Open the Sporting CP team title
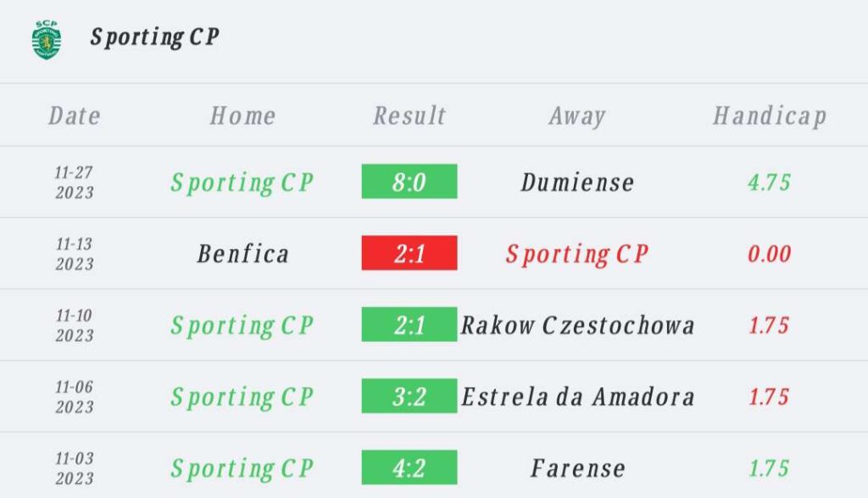This screenshot has height=498, width=868. (155, 37)
